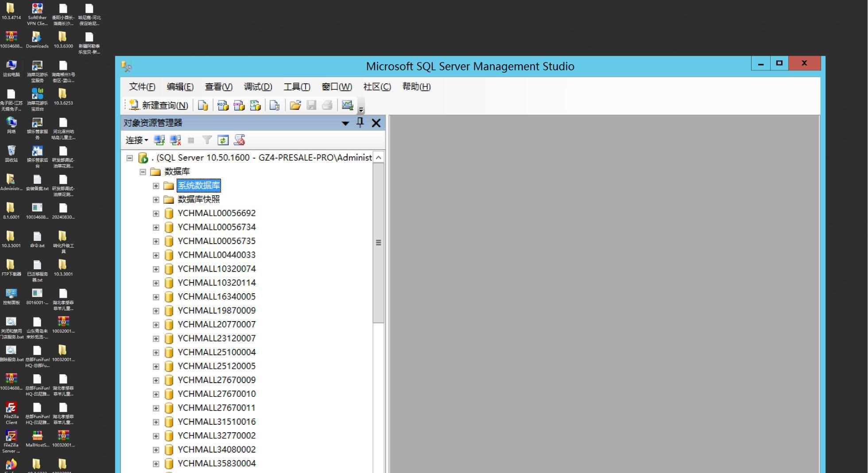Close the 对象资源管理器 panel
The height and width of the screenshot is (473, 868).
click(376, 123)
